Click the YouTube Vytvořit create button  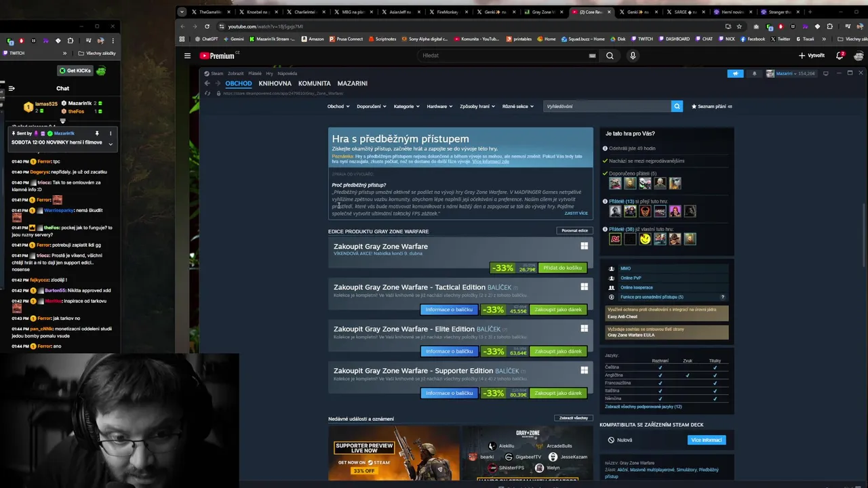[812, 56]
